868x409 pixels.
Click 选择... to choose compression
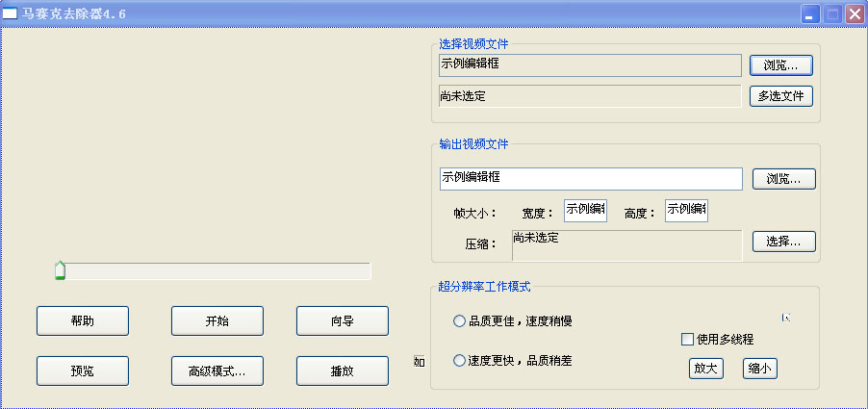pyautogui.click(x=784, y=242)
